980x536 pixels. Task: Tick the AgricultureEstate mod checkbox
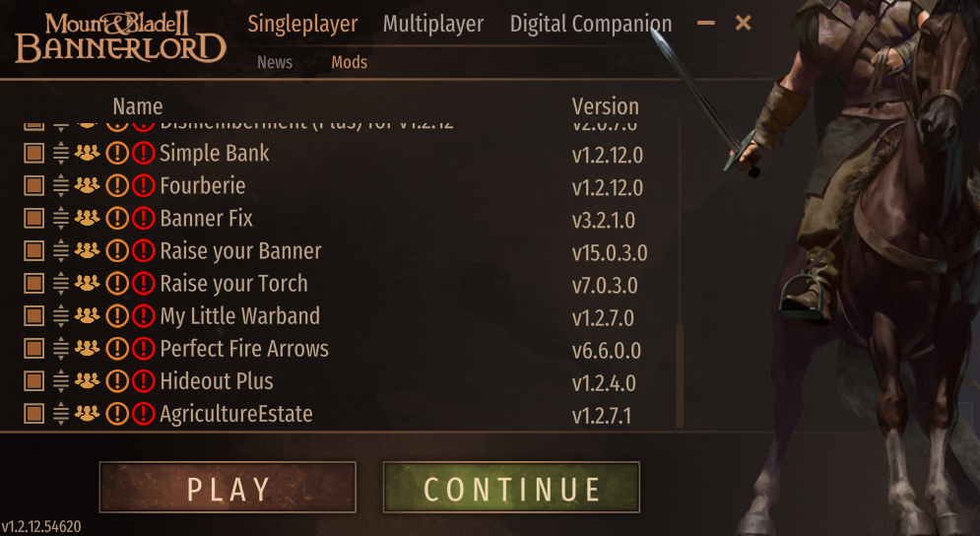33,414
